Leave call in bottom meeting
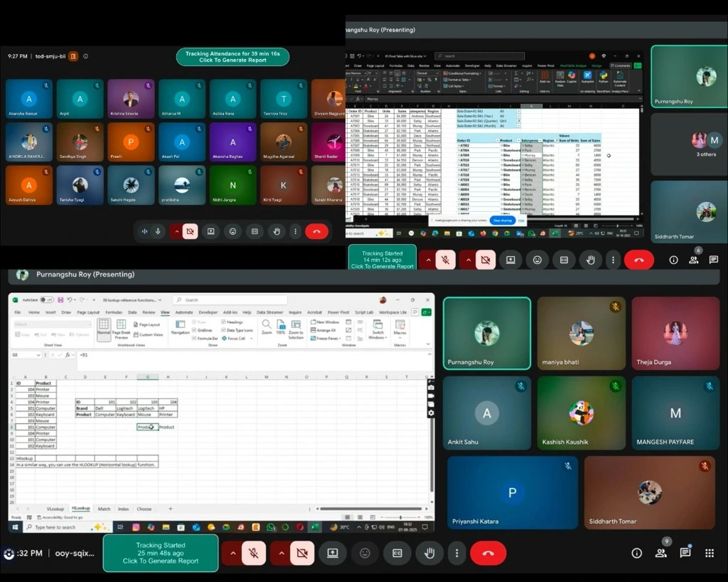Viewport: 728px width, 582px height. [488, 554]
